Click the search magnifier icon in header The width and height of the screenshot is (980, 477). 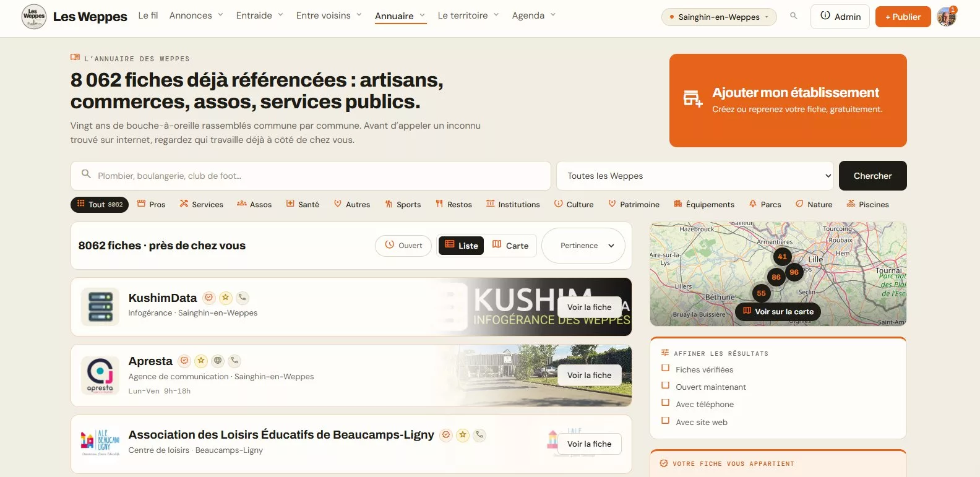click(x=793, y=16)
